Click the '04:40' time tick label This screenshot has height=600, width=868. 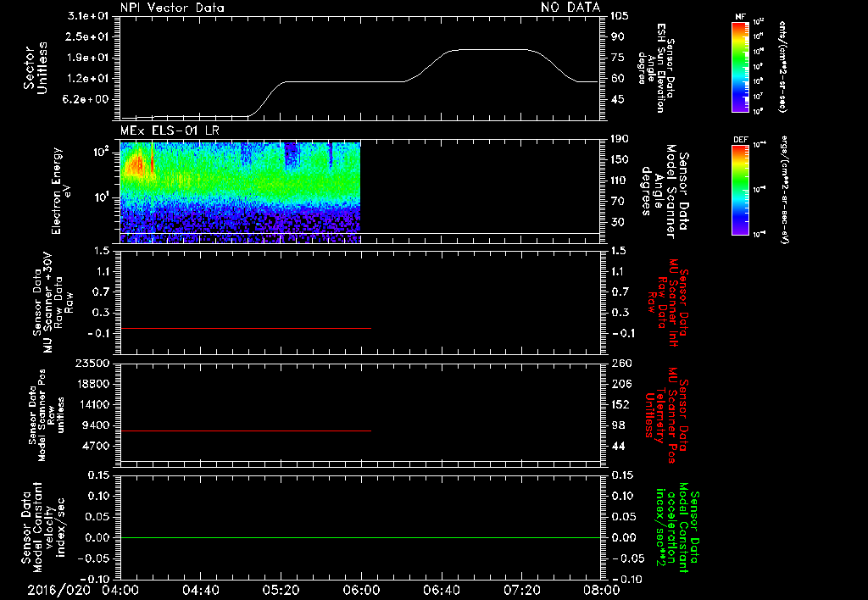coord(201,590)
